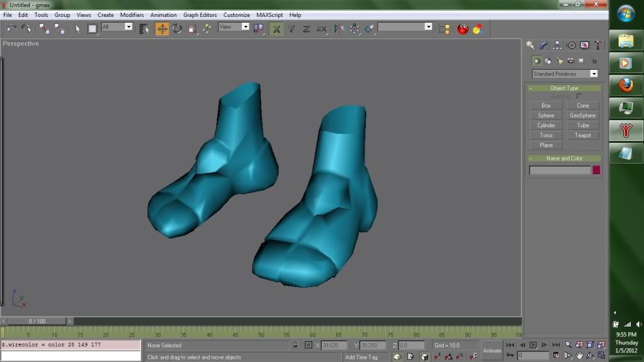The image size is (644, 362).
Task: Click the Arc Rotate viewport control
Action: pos(590,356)
